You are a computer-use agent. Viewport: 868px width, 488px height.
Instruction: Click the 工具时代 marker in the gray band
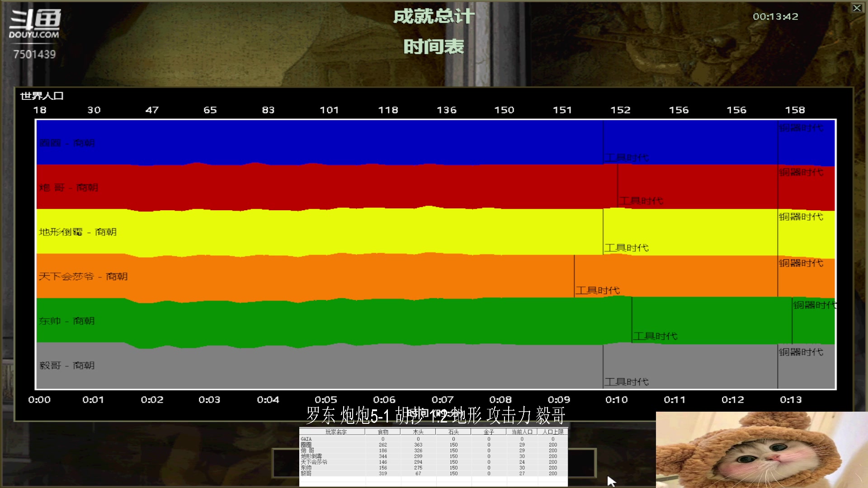[x=627, y=382]
